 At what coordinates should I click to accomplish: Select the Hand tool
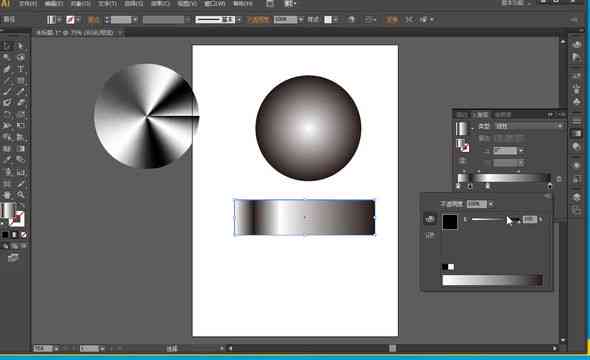click(x=6, y=195)
